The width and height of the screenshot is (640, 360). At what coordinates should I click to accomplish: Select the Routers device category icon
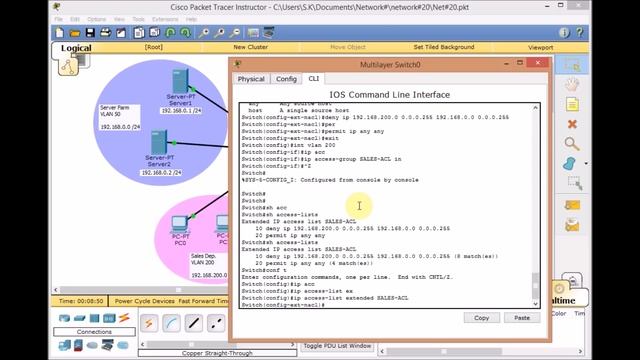(64, 318)
